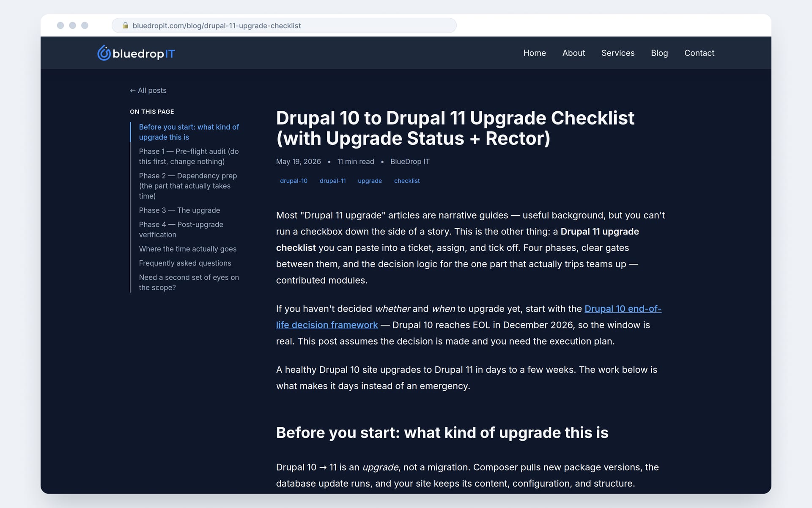Click the '11 min read' text
Image resolution: width=812 pixels, height=508 pixels.
(356, 162)
